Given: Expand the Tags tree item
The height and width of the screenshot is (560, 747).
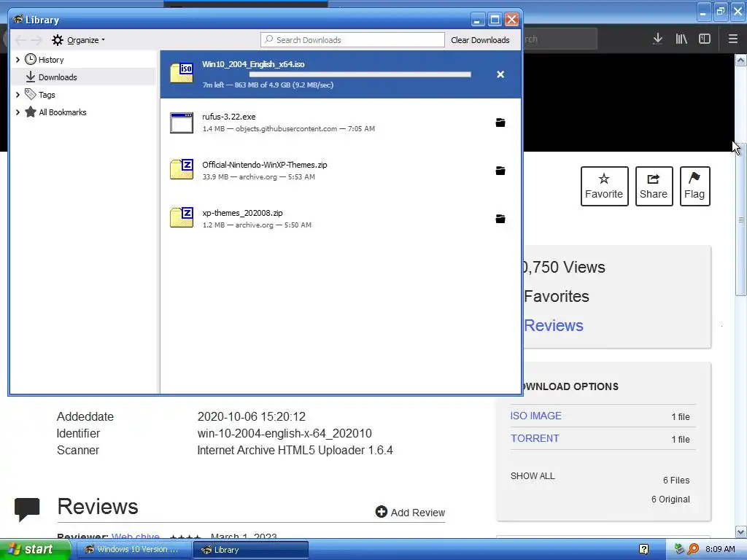Looking at the screenshot, I should point(18,95).
